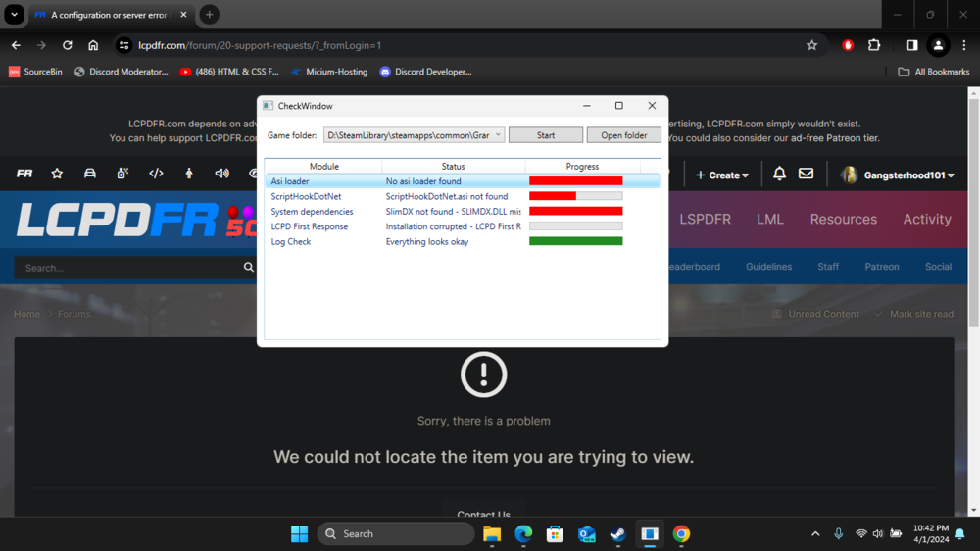Viewport: 980px width, 551px height.
Task: Click Mark site read link
Action: tap(914, 314)
